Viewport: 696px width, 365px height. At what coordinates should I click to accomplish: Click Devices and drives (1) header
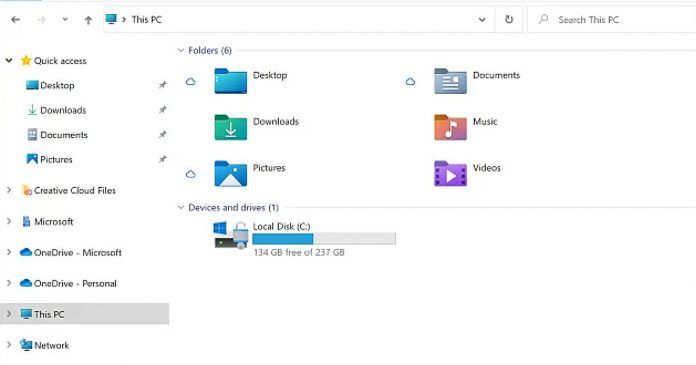tap(233, 207)
